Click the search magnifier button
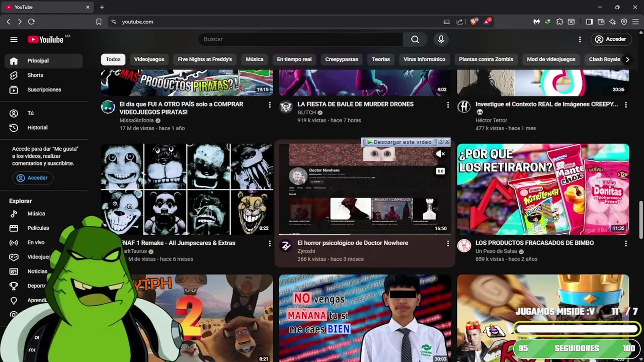Screen dimensions: 644x362 click(415, 39)
